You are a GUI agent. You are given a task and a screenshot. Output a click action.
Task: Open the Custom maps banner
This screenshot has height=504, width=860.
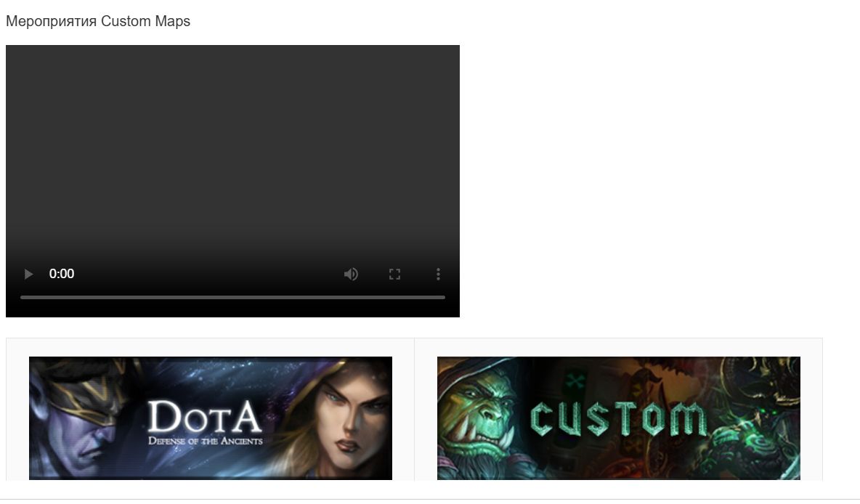(x=619, y=418)
